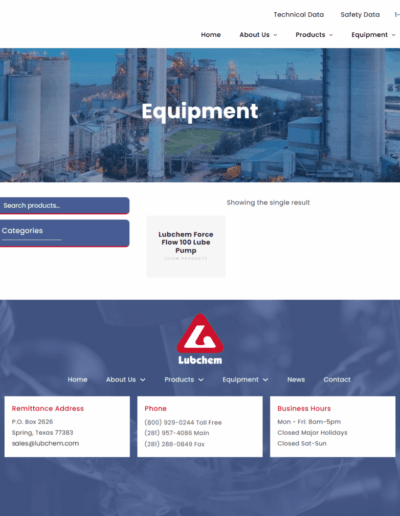Expand the Products chevron in header
Viewport: 400px width, 516px height.
(x=331, y=35)
